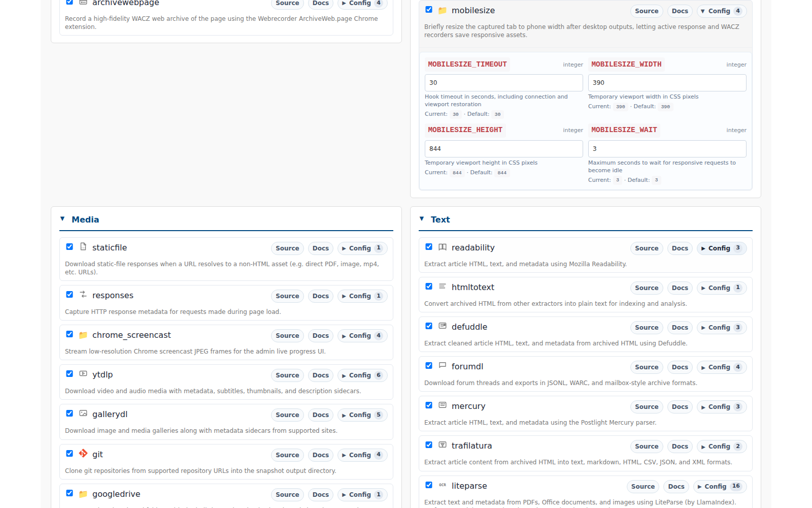Collapse the mobilesize Config panel

[x=721, y=11]
